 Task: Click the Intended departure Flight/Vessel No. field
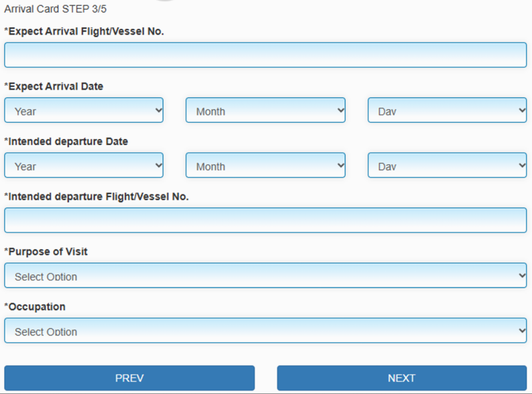coord(265,220)
